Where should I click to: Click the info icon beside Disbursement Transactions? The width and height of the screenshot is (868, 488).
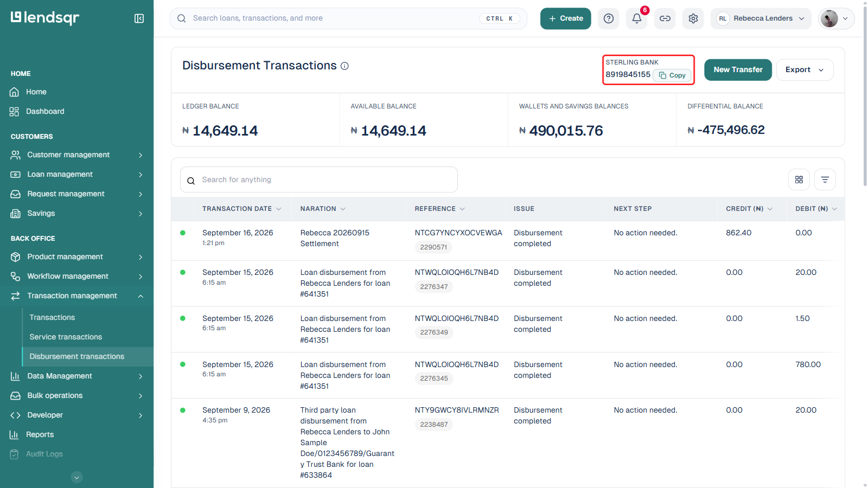(x=344, y=66)
